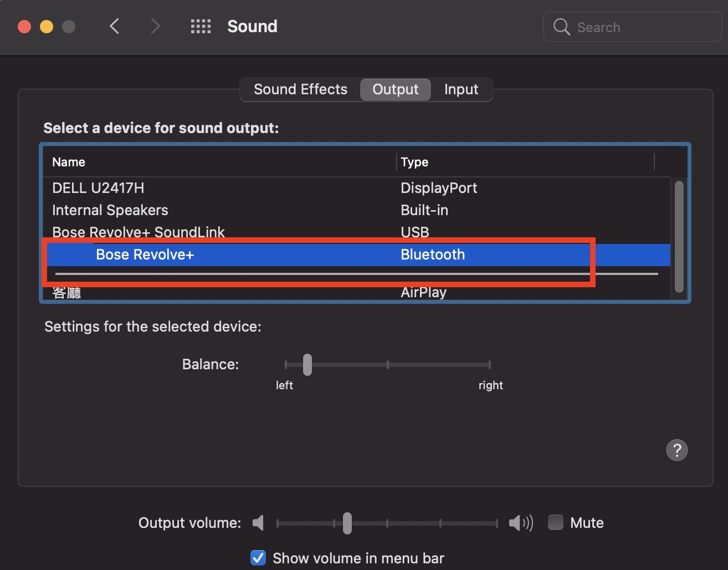728x570 pixels.
Task: Select the Output tab
Action: click(x=396, y=89)
